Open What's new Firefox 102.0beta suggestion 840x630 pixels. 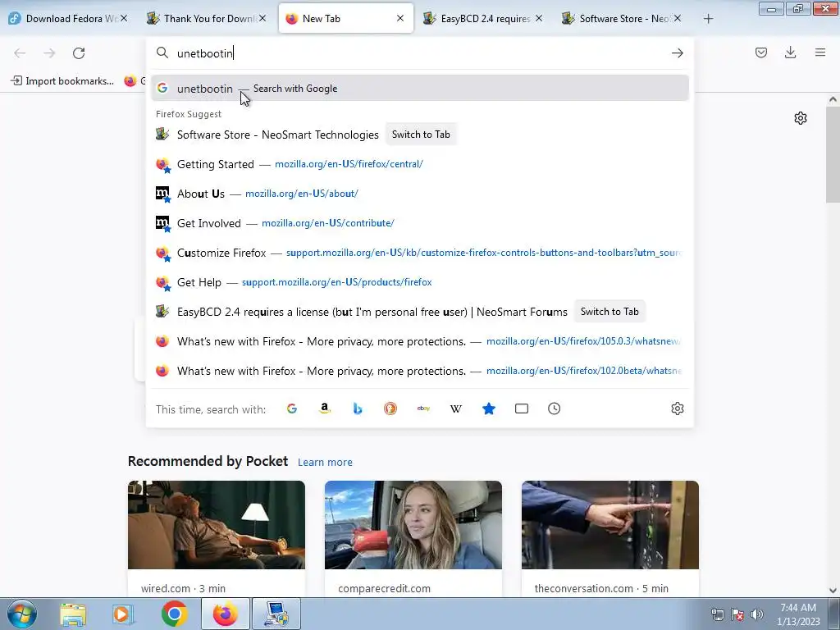tap(419, 371)
